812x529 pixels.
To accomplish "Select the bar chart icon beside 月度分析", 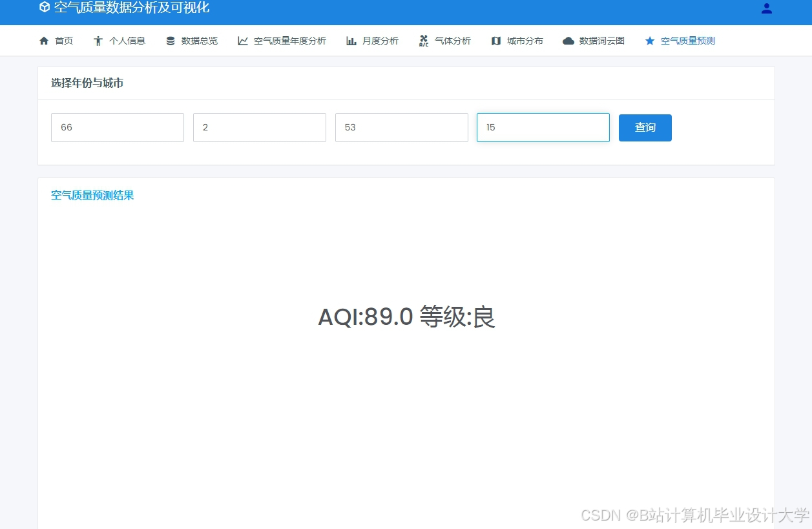I will click(351, 40).
